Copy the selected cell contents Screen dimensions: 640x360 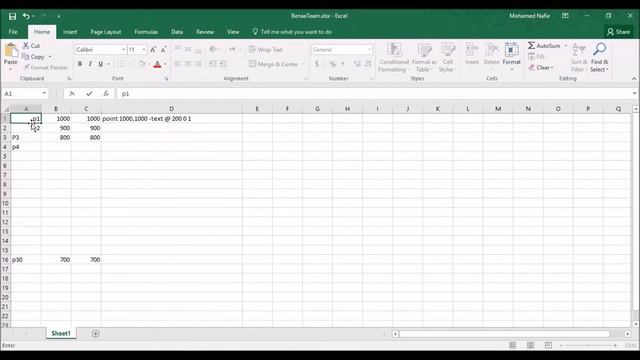[x=34, y=57]
